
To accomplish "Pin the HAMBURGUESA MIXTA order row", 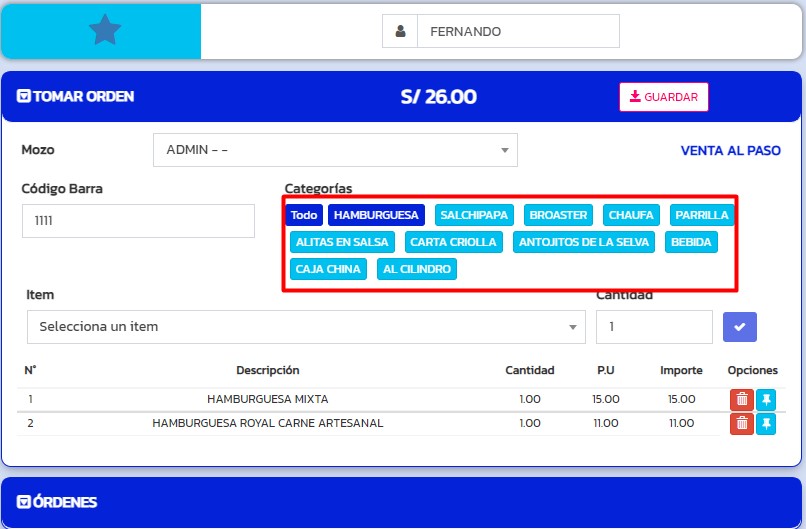I will (766, 399).
